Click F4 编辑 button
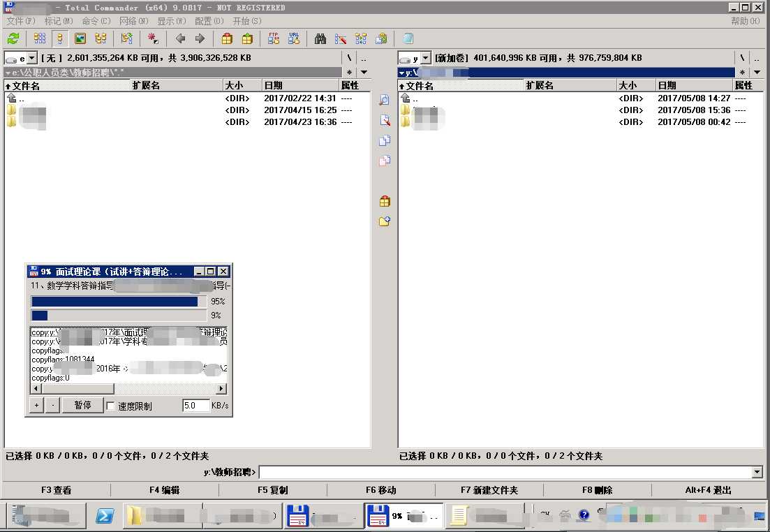770x532 pixels. pos(165,490)
